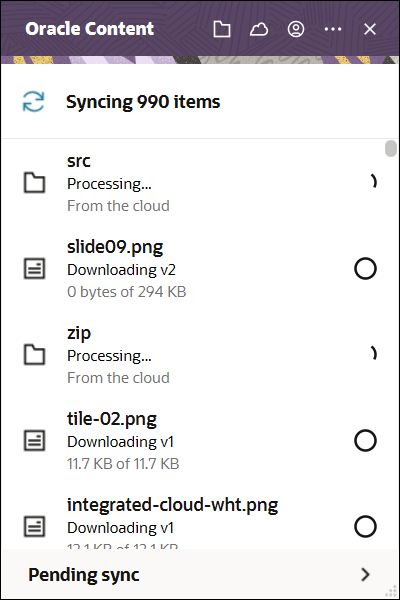Expand Pending sync with the chevron
Viewport: 400px width, 600px height.
366,574
